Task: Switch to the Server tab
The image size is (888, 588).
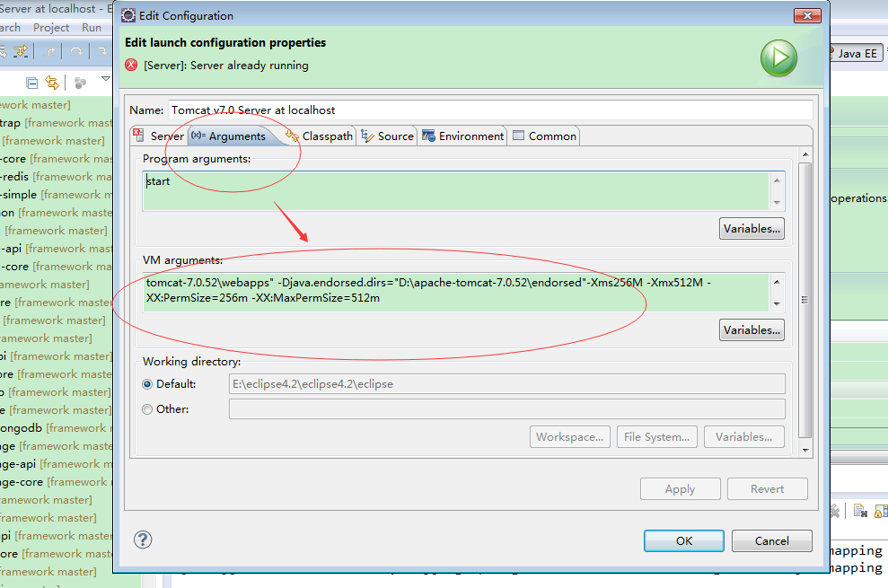Action: point(159,136)
